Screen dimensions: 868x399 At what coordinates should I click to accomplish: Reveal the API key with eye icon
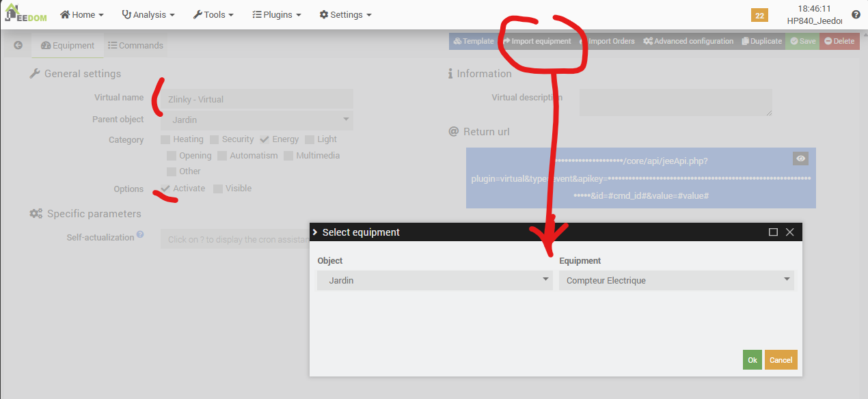[801, 159]
